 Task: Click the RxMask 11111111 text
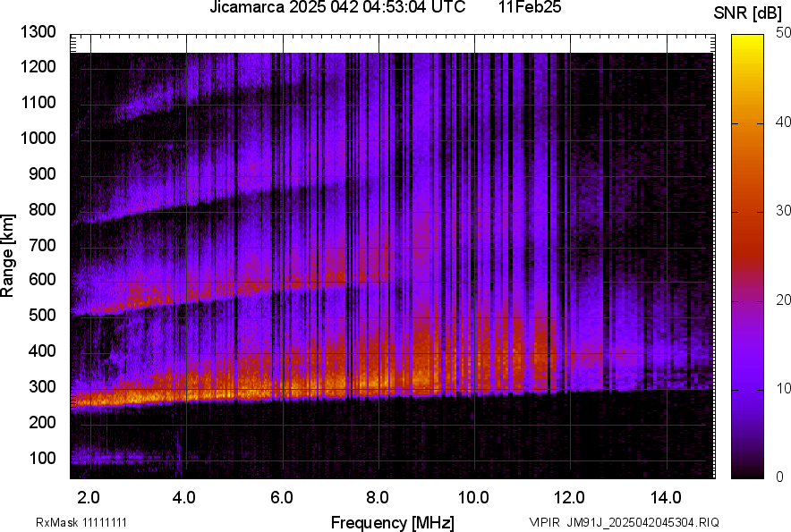point(71,522)
